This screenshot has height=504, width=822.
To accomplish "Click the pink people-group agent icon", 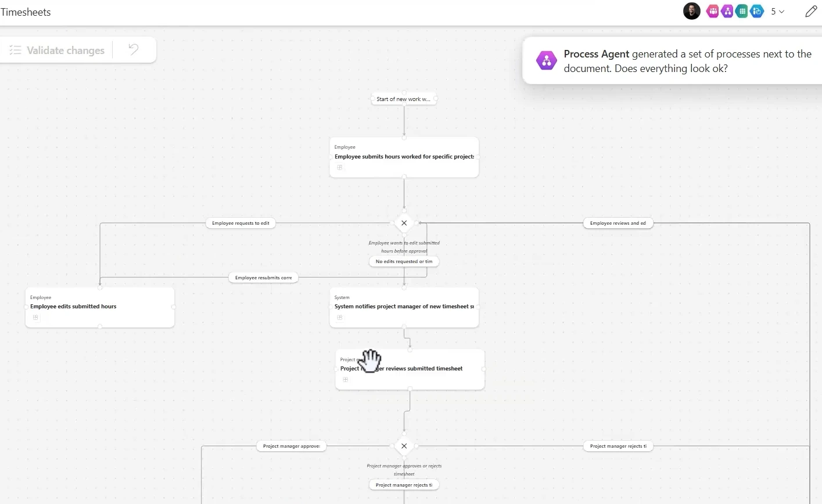I will pyautogui.click(x=712, y=11).
